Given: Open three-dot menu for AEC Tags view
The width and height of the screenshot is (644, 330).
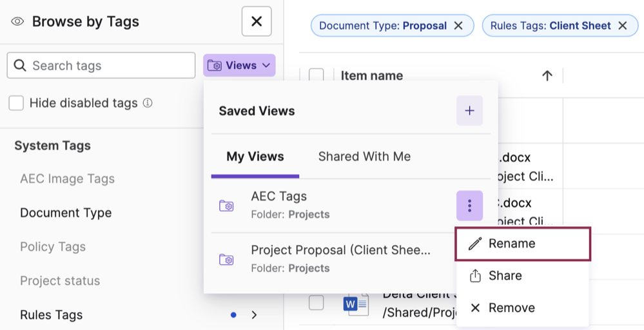Looking at the screenshot, I should point(469,206).
